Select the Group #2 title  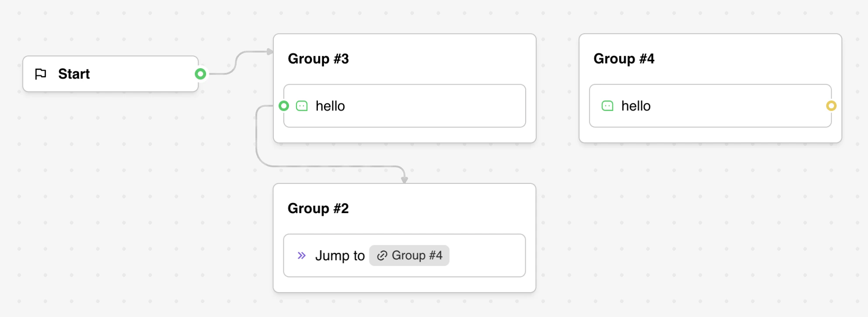[x=318, y=208]
